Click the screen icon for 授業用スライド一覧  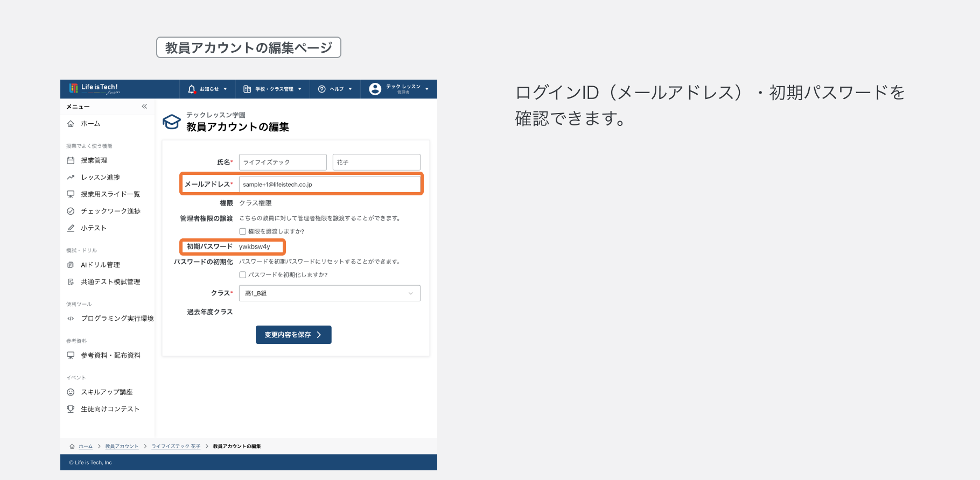71,194
